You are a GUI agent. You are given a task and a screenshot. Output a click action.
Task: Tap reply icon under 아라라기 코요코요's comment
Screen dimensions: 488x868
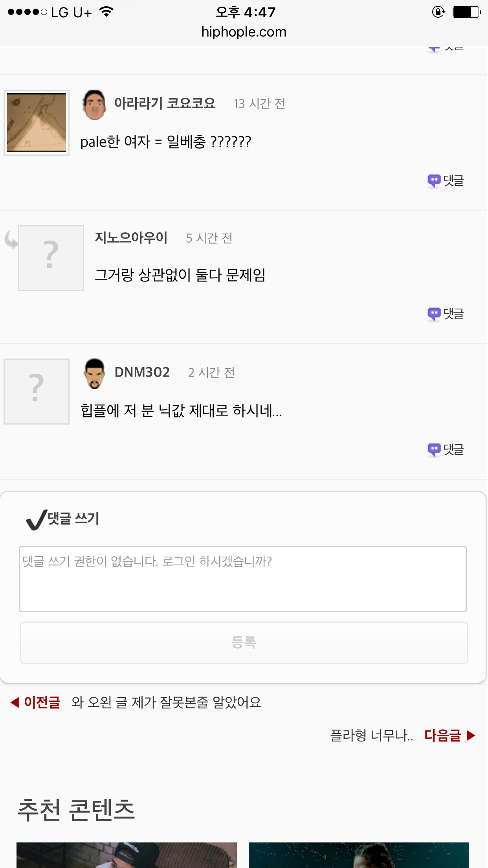(x=446, y=181)
